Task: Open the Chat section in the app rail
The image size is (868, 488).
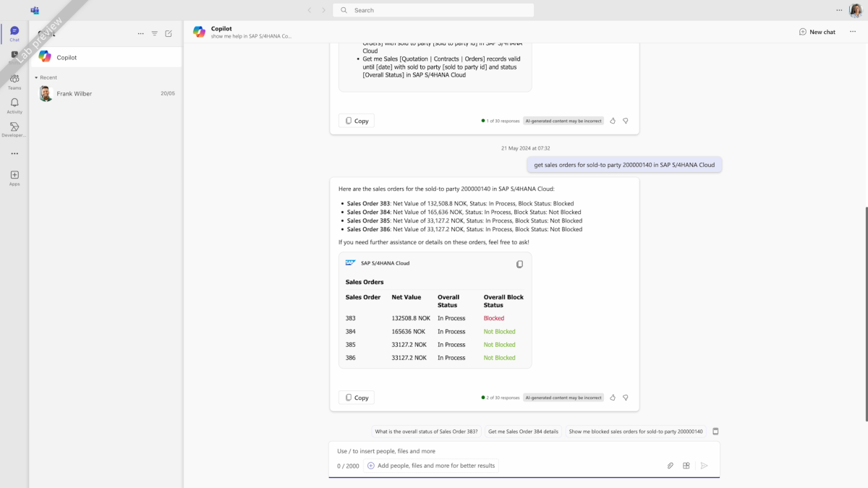Action: (14, 33)
